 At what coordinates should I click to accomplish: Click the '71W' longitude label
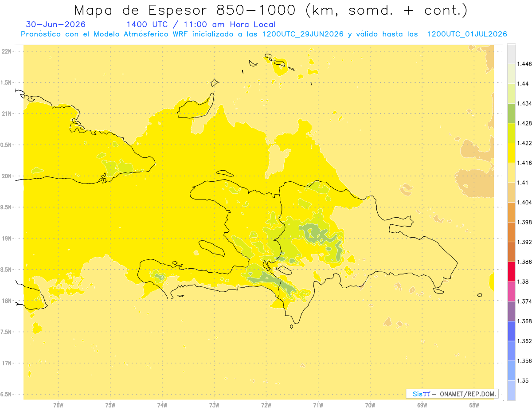click(x=318, y=405)
